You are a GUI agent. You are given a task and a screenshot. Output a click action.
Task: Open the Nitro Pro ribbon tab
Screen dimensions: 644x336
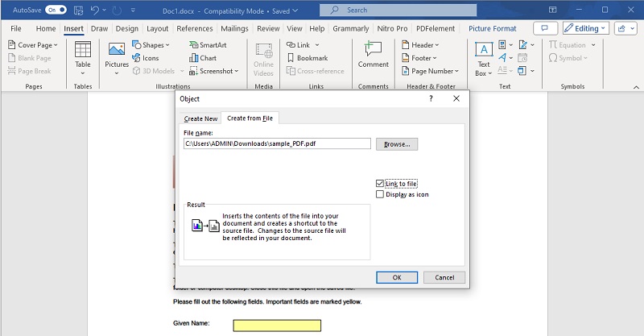coord(392,28)
